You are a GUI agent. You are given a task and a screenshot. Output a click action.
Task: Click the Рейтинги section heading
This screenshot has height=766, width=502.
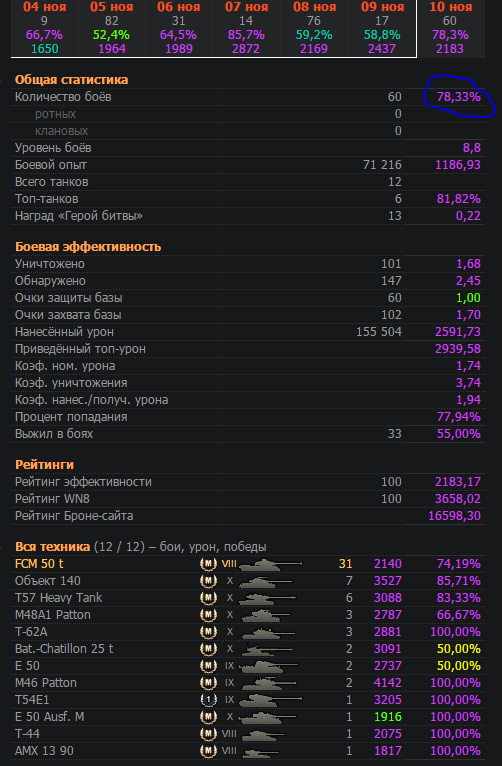click(44, 465)
